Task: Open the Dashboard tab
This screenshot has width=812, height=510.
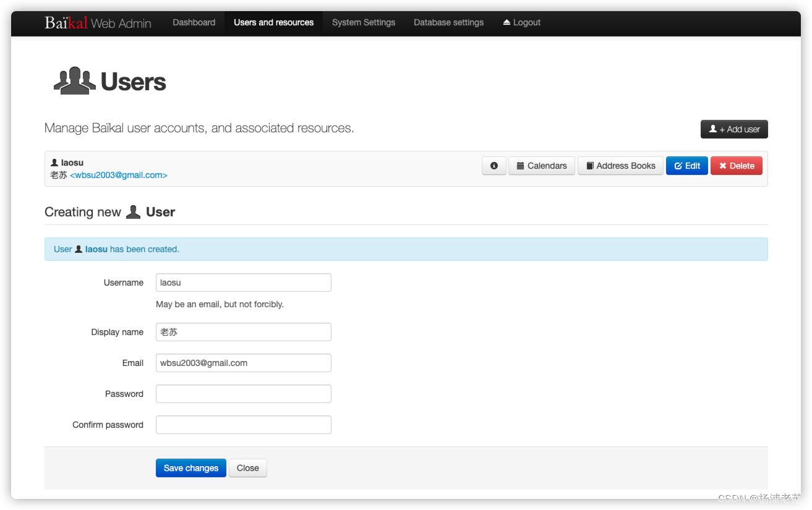Action: coord(194,22)
